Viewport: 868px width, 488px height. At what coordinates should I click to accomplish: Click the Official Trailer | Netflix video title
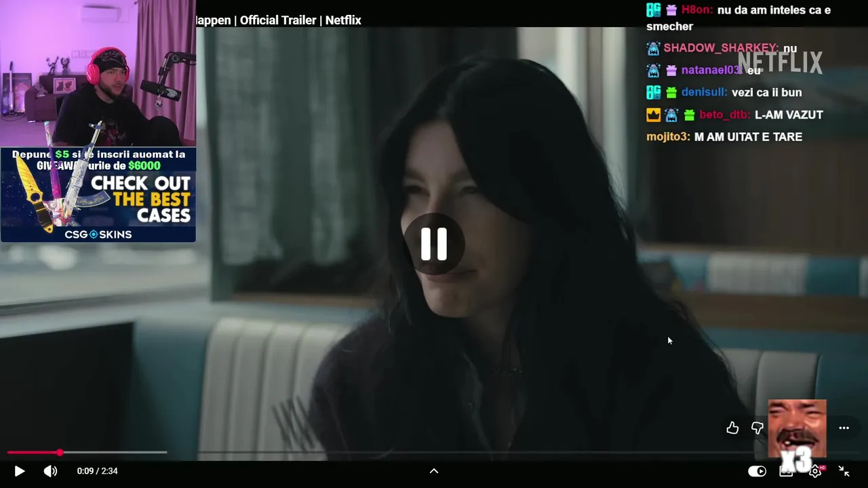[x=279, y=20]
